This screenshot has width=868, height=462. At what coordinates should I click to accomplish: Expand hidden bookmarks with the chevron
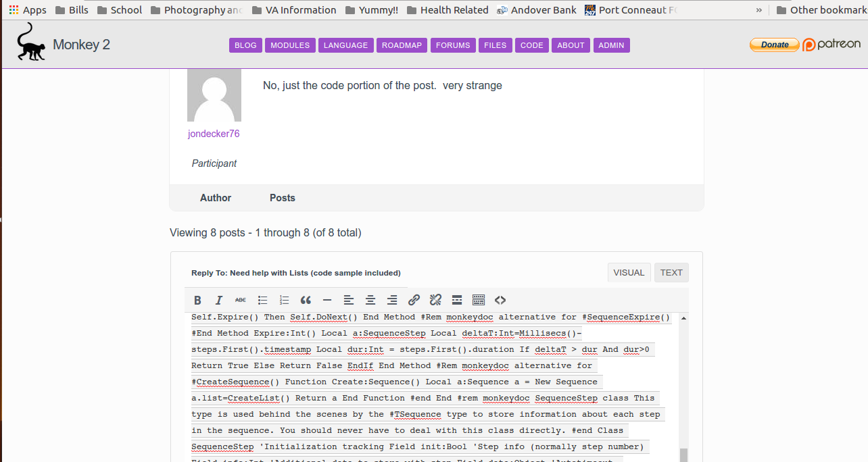[x=758, y=10]
